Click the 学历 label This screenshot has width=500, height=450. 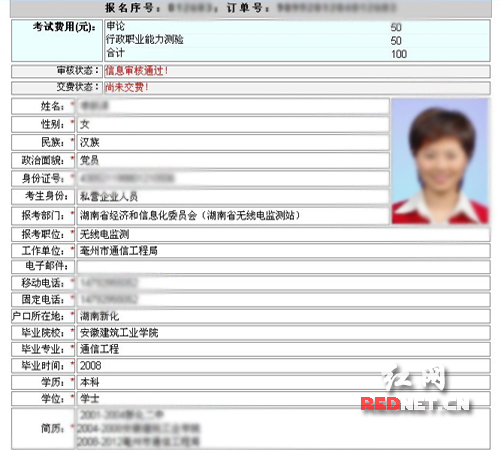point(53,382)
